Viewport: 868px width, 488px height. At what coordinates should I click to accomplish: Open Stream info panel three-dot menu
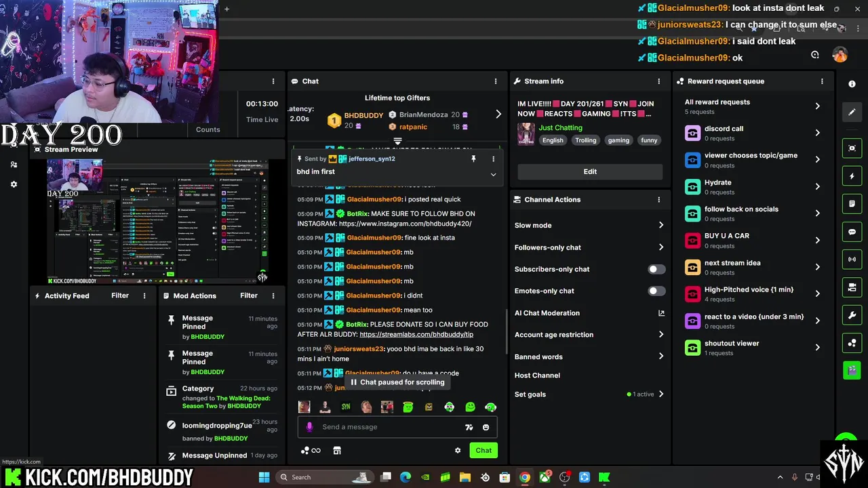coord(658,81)
